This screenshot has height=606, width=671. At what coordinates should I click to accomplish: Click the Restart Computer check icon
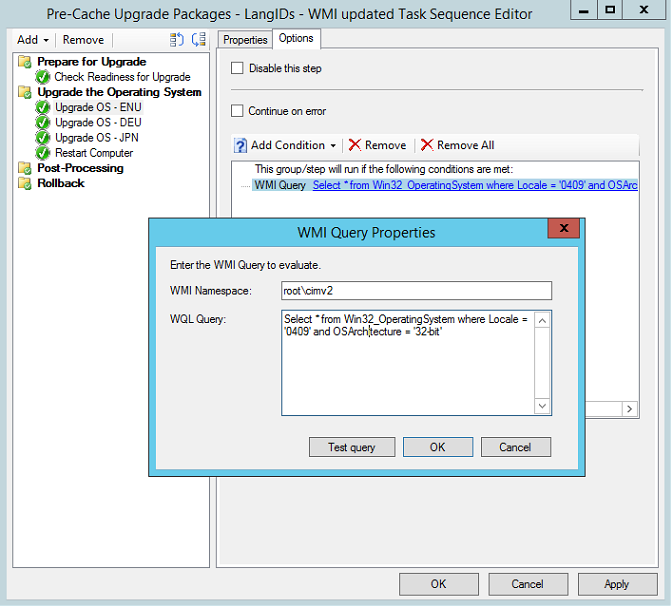(x=43, y=153)
